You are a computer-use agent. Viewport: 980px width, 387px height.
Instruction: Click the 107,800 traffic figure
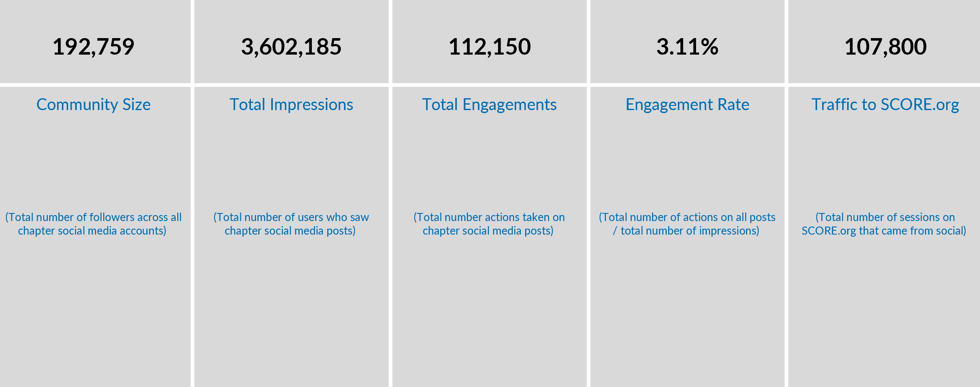tap(885, 47)
